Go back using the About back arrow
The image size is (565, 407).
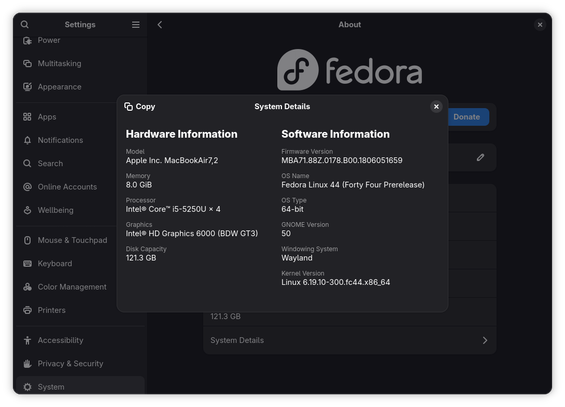(x=160, y=24)
